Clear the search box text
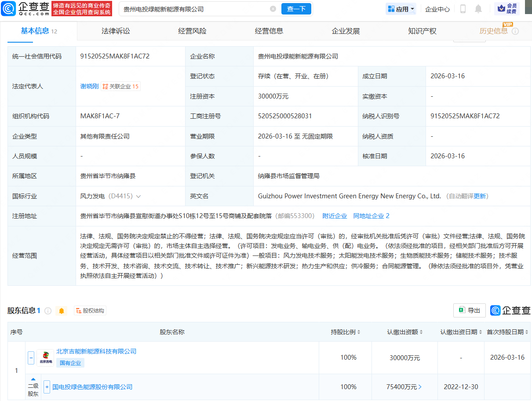The height and width of the screenshot is (401, 532). coord(273,9)
